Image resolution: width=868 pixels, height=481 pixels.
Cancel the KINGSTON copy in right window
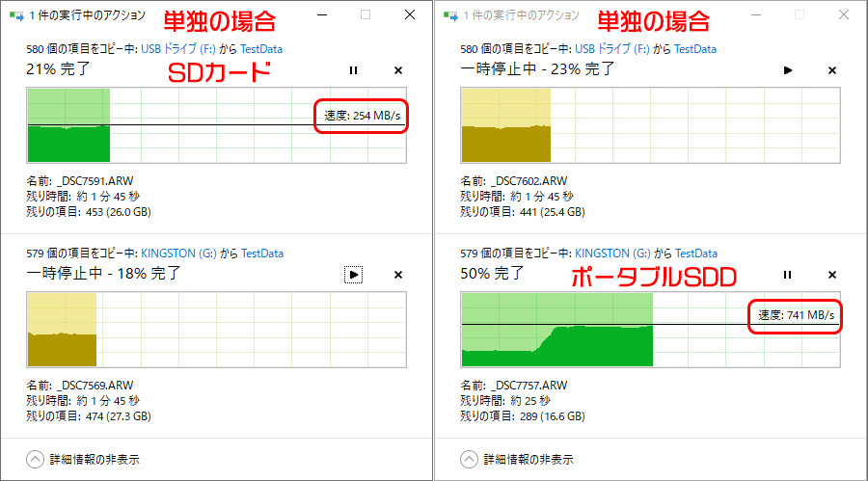tap(832, 275)
